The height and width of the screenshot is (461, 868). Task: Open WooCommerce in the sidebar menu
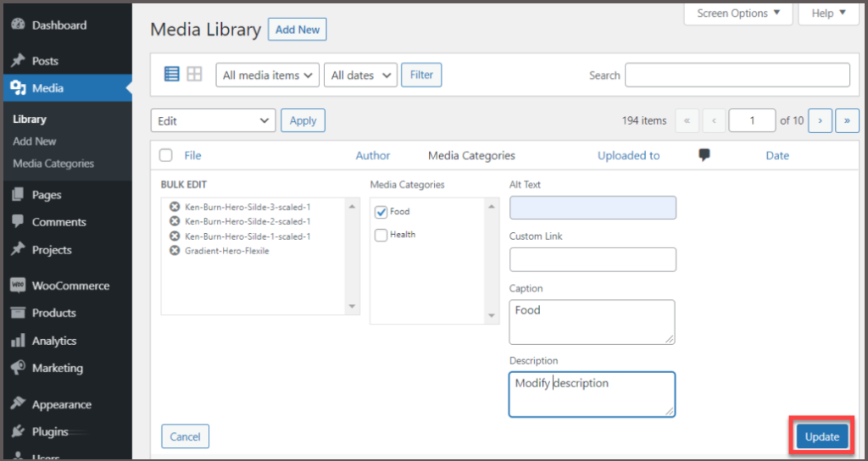(70, 286)
